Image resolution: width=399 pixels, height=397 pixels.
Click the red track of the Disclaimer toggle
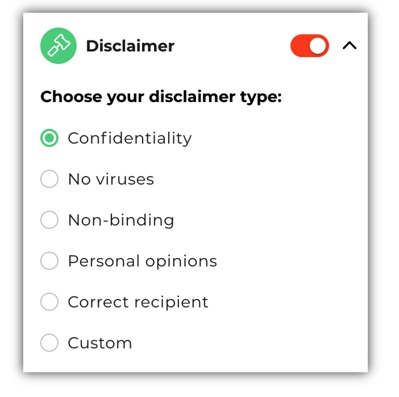pyautogui.click(x=298, y=45)
